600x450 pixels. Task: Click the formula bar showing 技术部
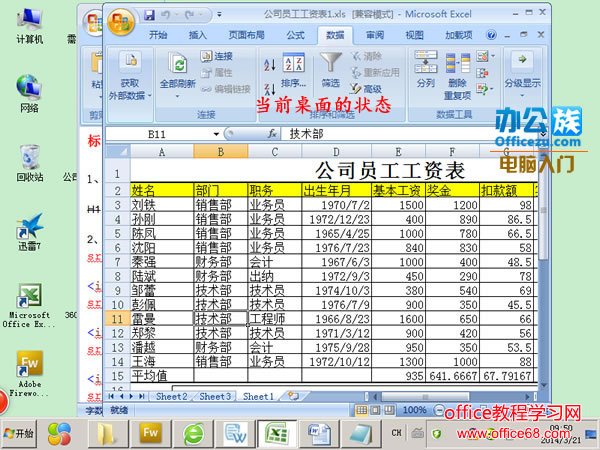point(409,134)
